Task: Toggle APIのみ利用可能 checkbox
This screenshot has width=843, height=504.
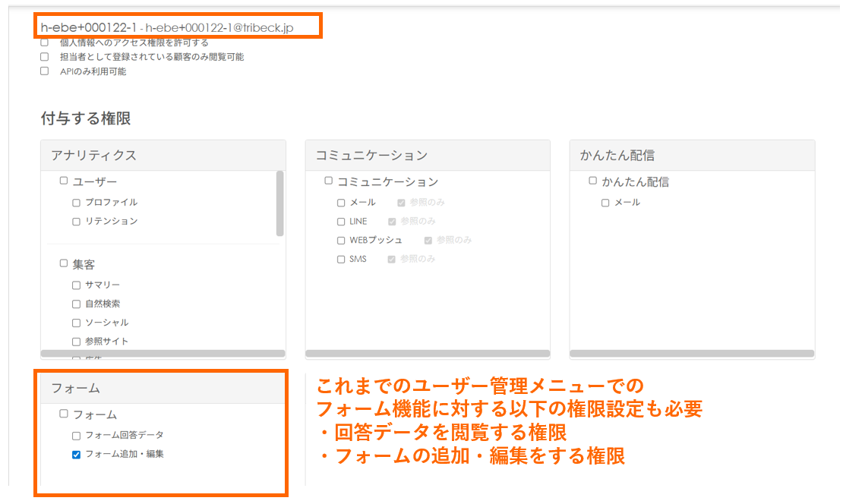Action: pos(44,71)
